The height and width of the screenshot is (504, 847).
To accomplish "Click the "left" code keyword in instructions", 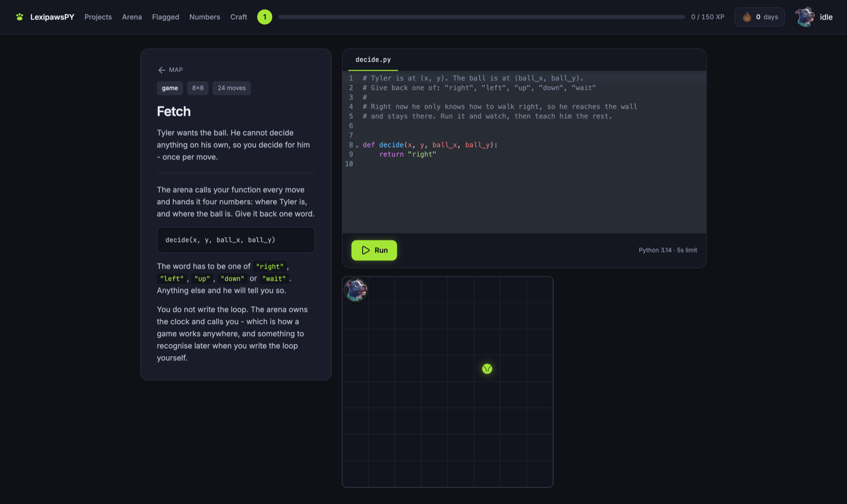I will pos(172,278).
